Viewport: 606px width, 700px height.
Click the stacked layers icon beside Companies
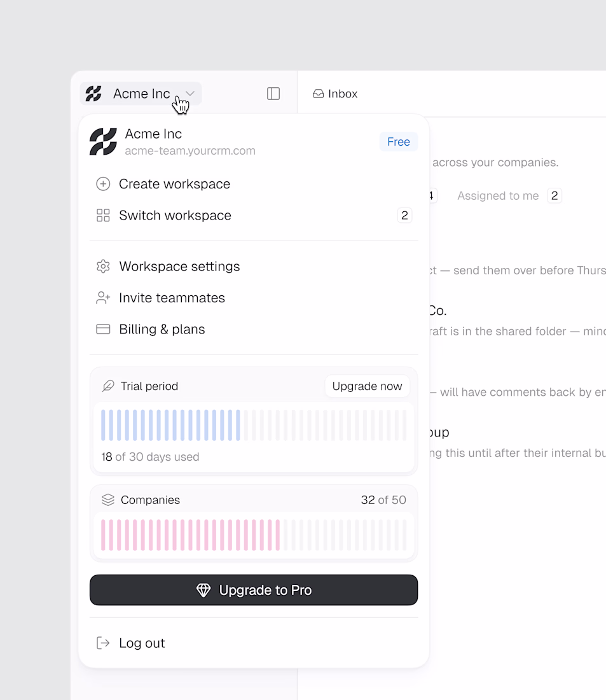coord(108,500)
